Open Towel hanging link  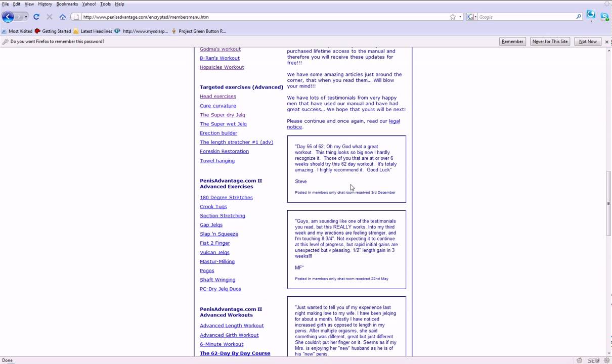click(217, 161)
